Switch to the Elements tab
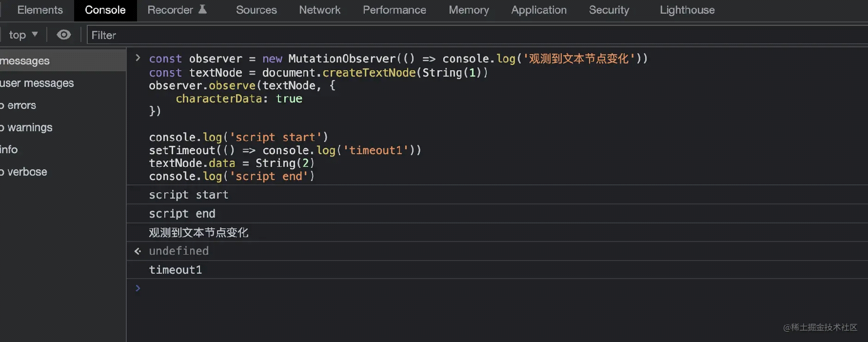The width and height of the screenshot is (868, 342). click(39, 10)
